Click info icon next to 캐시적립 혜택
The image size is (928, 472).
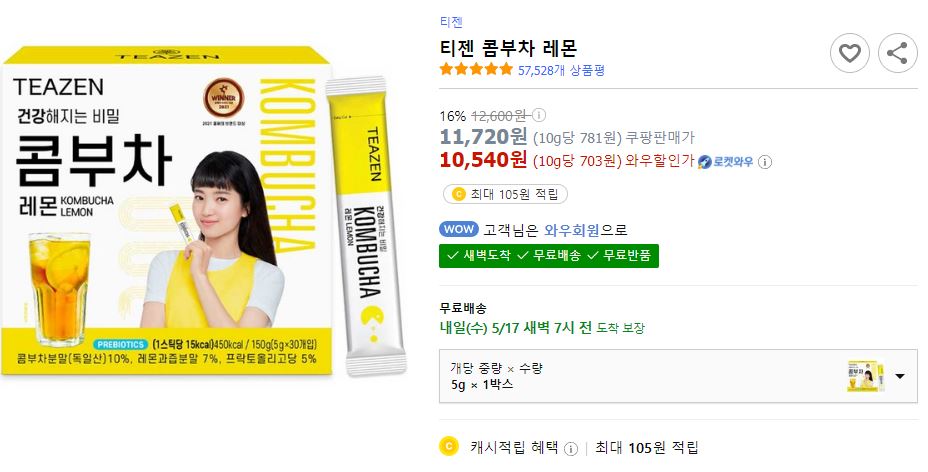click(x=571, y=449)
